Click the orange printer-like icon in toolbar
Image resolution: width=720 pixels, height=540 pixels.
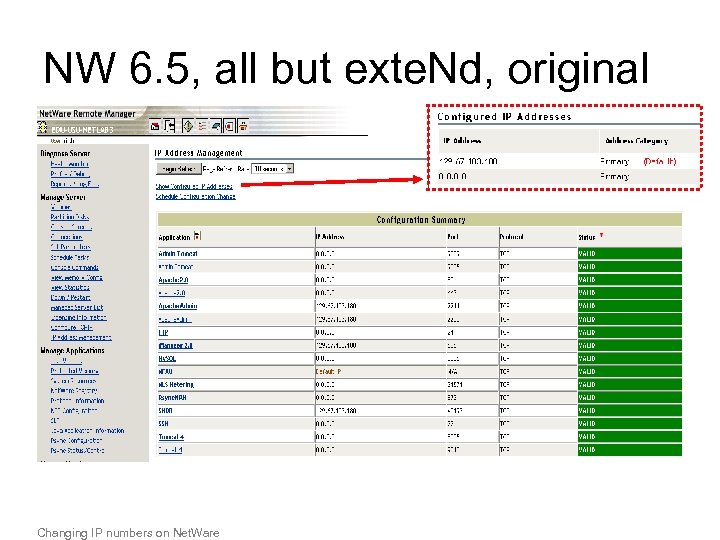click(243, 125)
